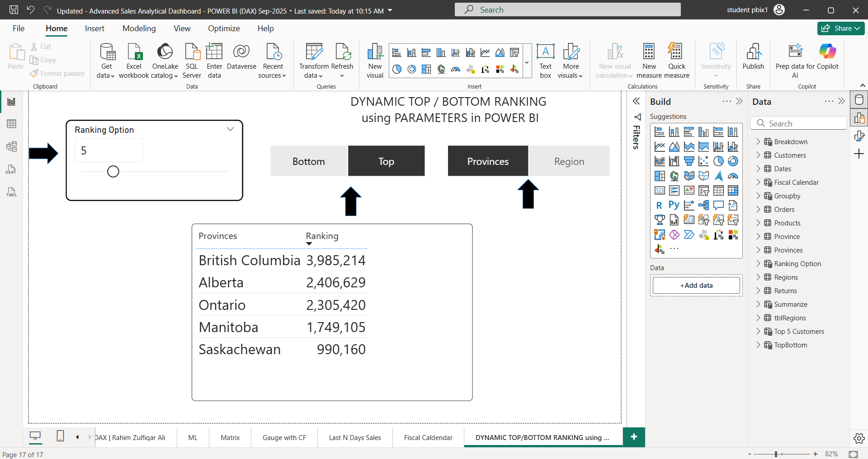Open the Ranking Option slicer dropdown
The image size is (868, 459).
pos(231,129)
